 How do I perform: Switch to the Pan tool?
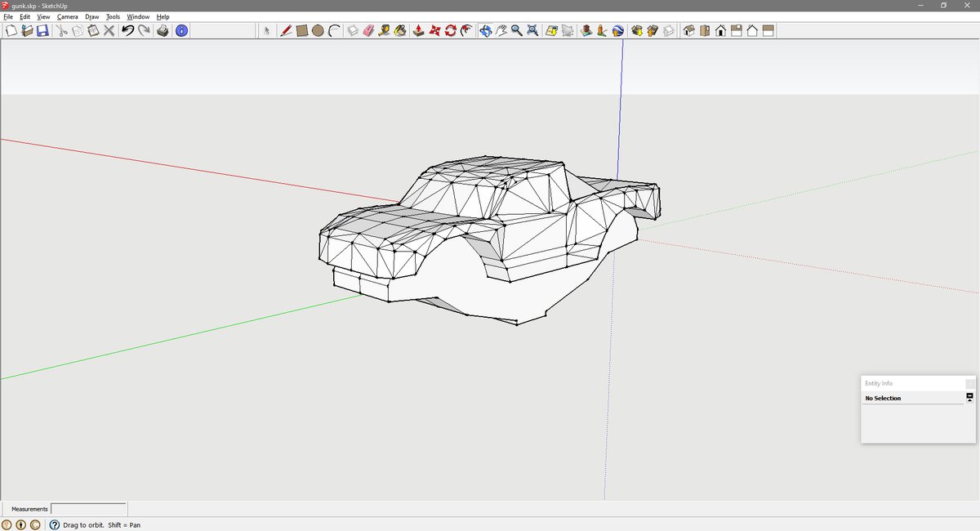[x=502, y=31]
